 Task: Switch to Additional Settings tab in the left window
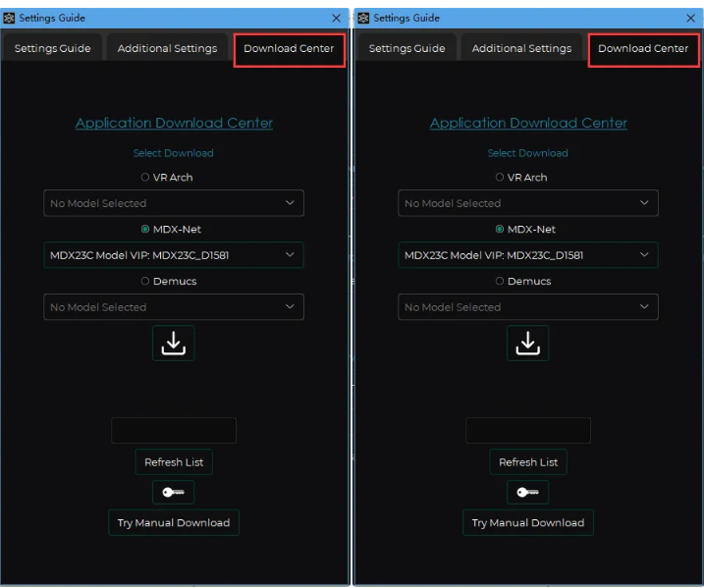167,48
